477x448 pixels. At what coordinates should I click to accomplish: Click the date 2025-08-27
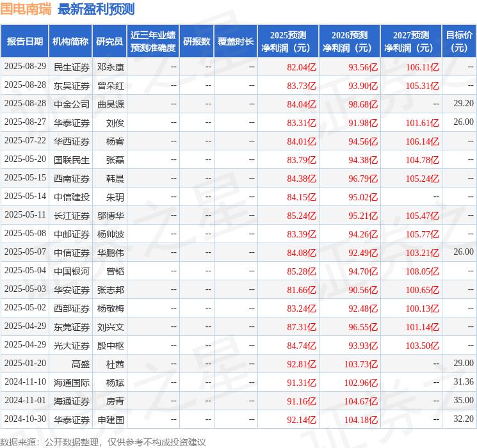25,122
